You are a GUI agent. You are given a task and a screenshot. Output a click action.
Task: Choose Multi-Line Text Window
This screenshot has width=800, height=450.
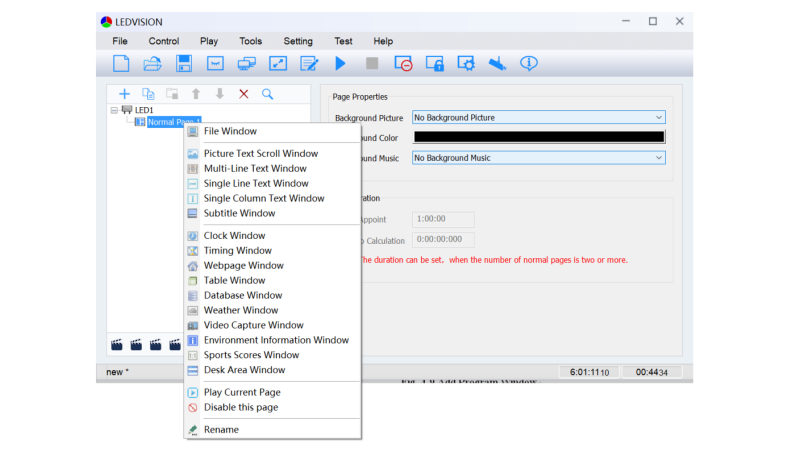tap(272, 168)
